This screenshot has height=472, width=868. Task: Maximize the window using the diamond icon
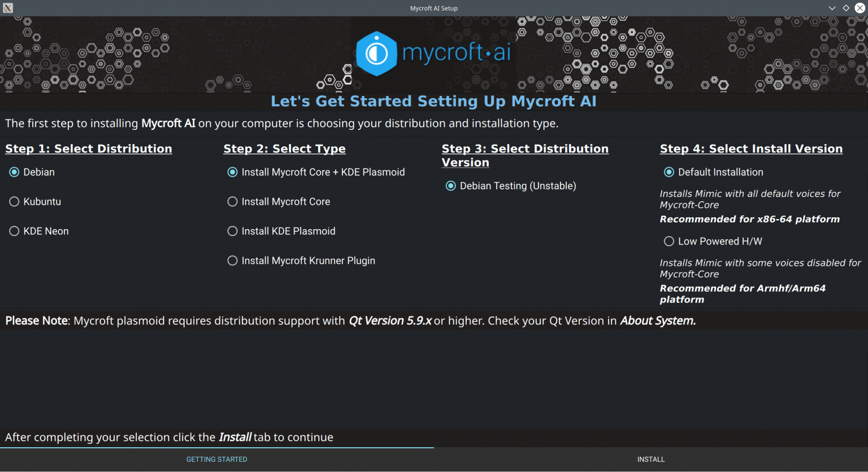[846, 8]
